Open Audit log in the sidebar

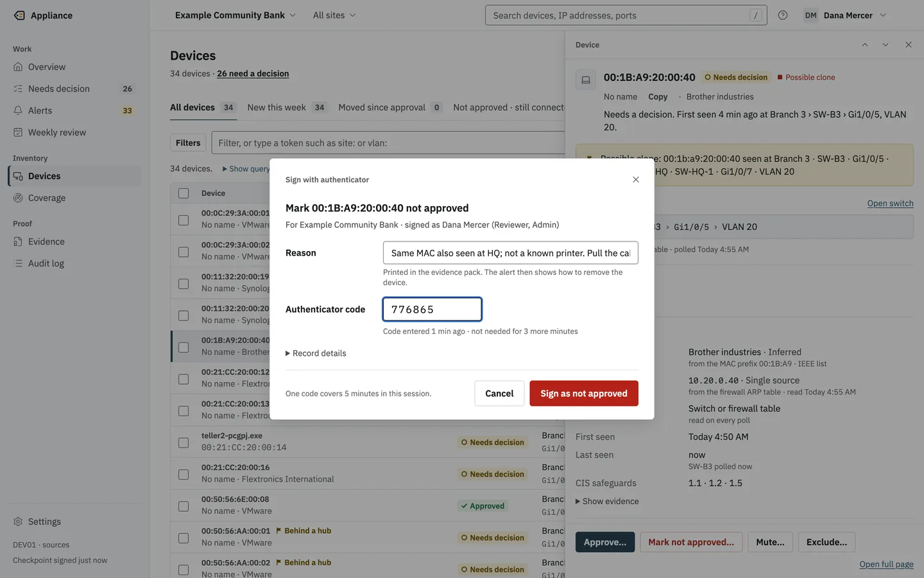tap(74, 263)
